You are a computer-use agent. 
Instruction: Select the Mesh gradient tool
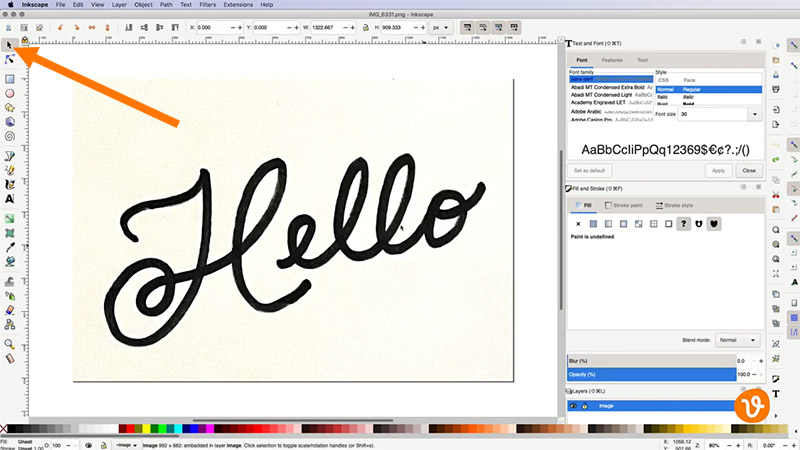pyautogui.click(x=9, y=233)
